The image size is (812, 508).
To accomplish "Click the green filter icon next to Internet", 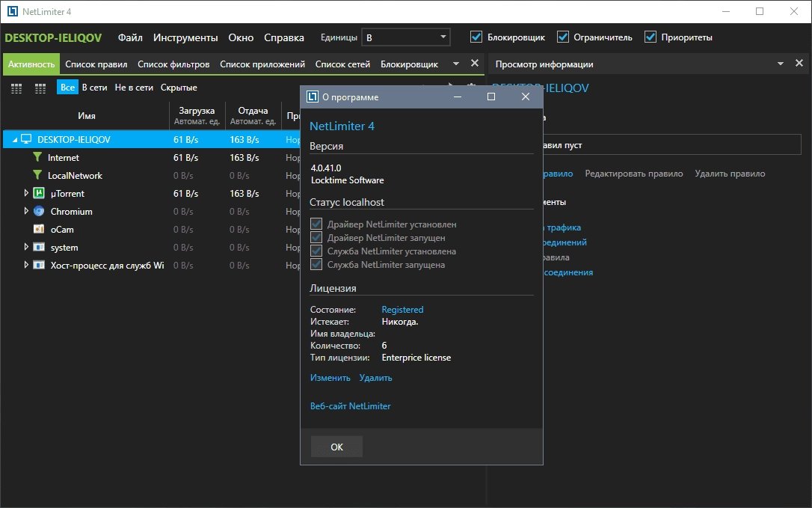I will pyautogui.click(x=37, y=156).
